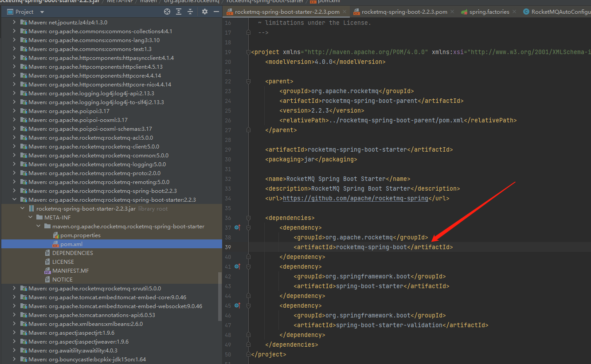Collapse the rocketmq-spring-boot-starter-2.2.3.jar library root
591x364 pixels.
tap(23, 208)
